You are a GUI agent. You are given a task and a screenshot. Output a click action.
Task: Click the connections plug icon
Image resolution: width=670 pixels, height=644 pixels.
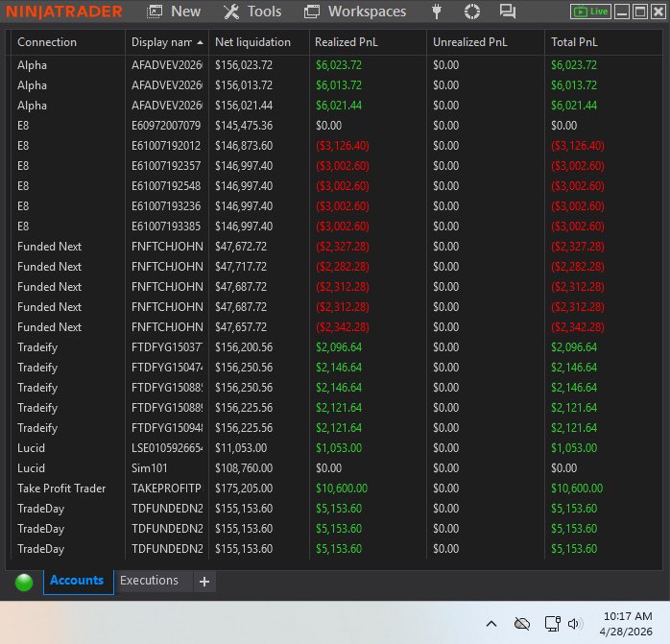click(437, 12)
